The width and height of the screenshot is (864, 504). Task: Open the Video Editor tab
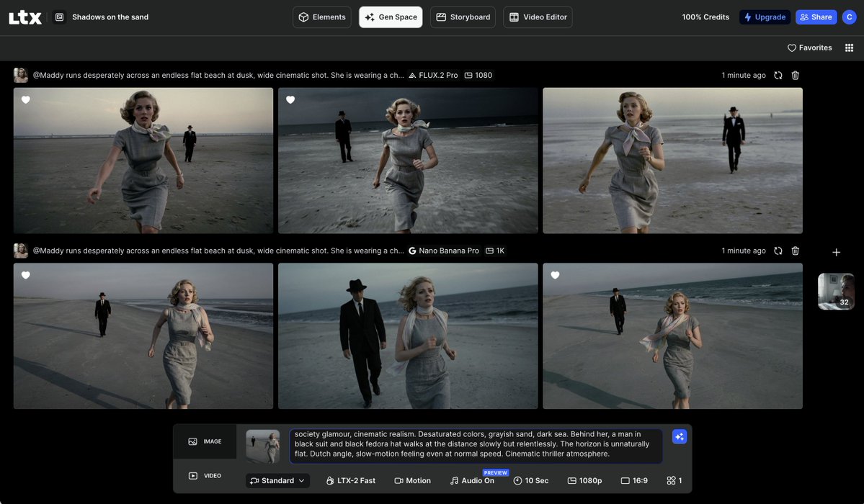tap(538, 17)
